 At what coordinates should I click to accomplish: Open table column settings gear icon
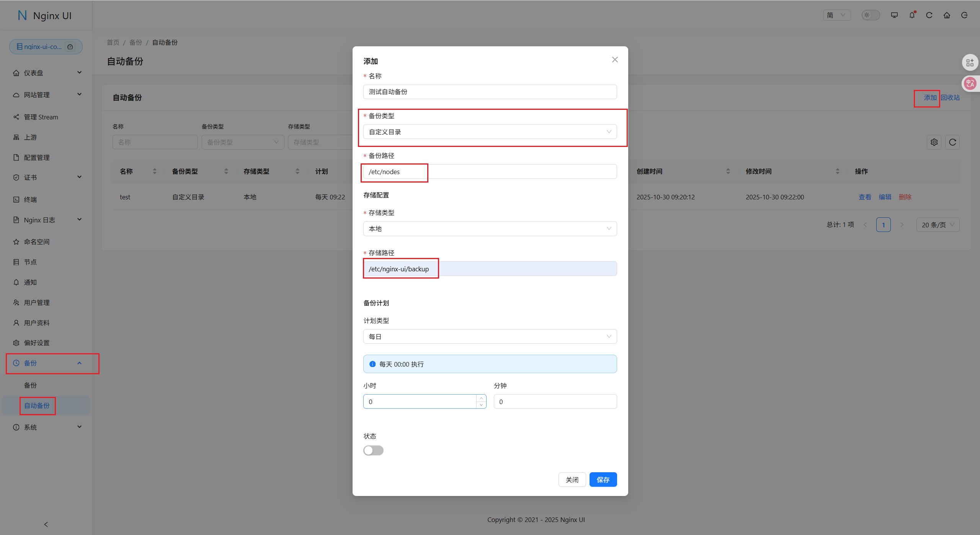coord(934,142)
